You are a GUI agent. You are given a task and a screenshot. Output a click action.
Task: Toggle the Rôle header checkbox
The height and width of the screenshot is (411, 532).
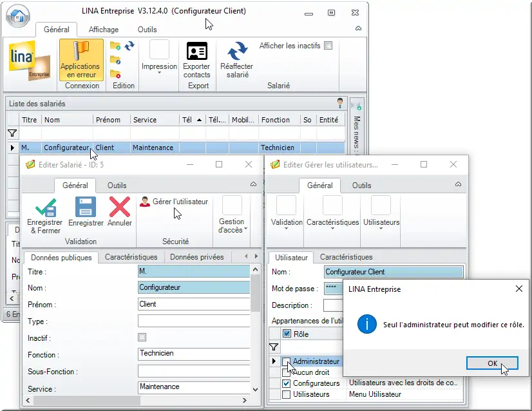click(287, 334)
